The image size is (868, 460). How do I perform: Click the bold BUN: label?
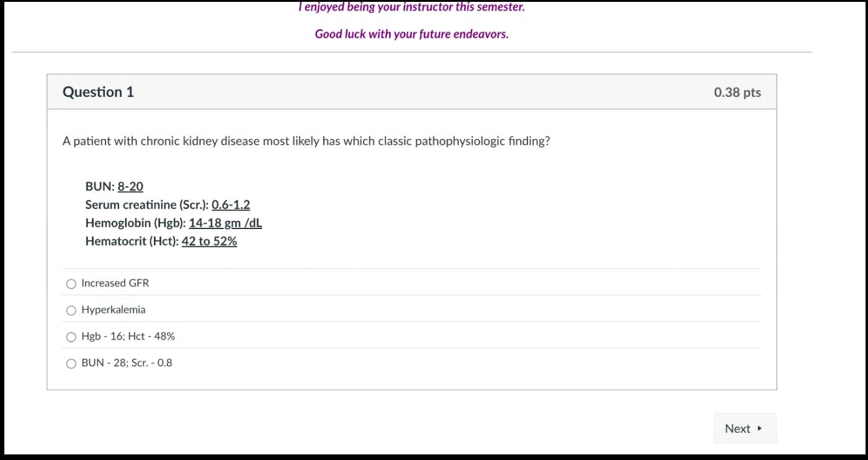(x=100, y=187)
